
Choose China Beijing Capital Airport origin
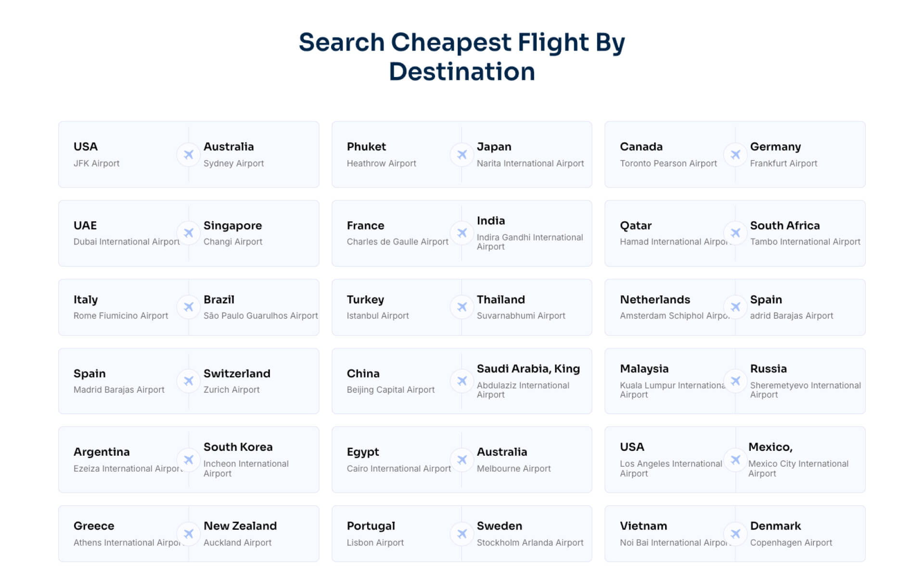[391, 381]
